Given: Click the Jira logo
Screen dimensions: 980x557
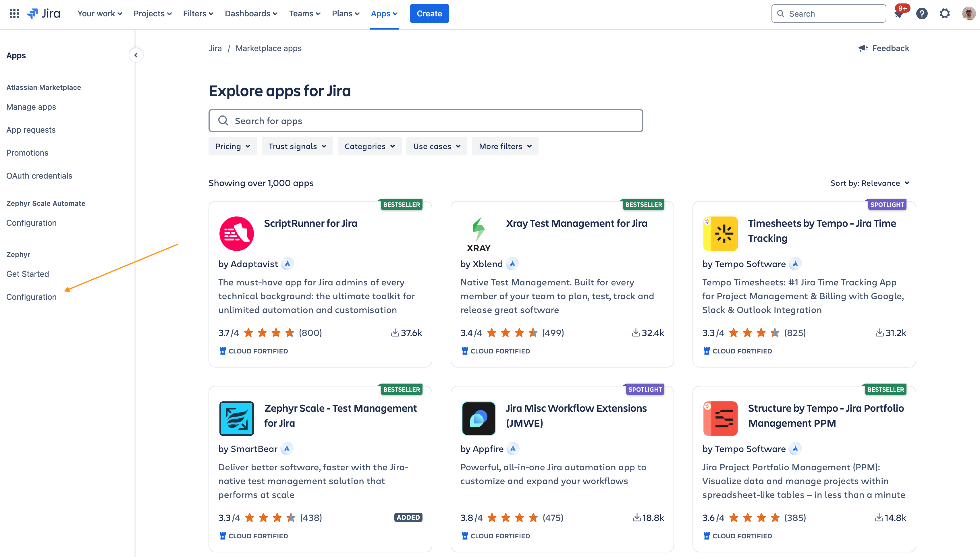Looking at the screenshot, I should tap(44, 14).
